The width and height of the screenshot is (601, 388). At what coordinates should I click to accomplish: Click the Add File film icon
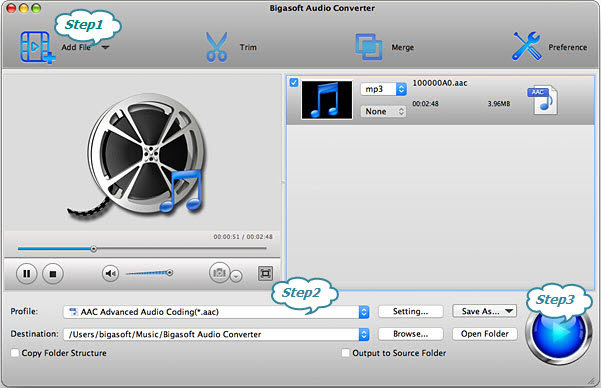click(x=37, y=48)
